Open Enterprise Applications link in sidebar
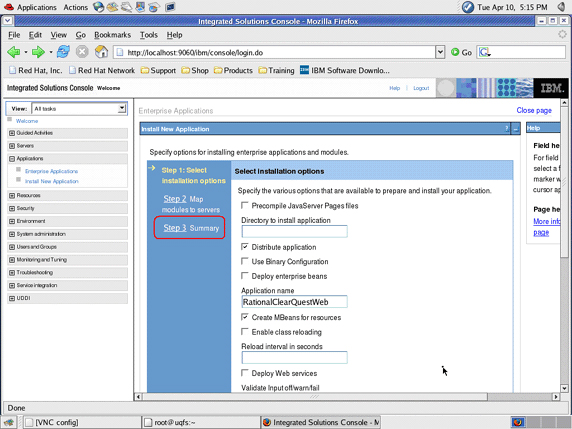The height and width of the screenshot is (429, 572). pos(51,171)
